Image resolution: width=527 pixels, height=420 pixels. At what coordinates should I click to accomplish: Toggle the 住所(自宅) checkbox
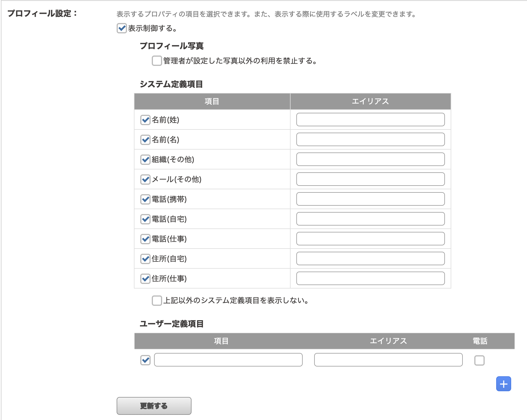(x=145, y=259)
